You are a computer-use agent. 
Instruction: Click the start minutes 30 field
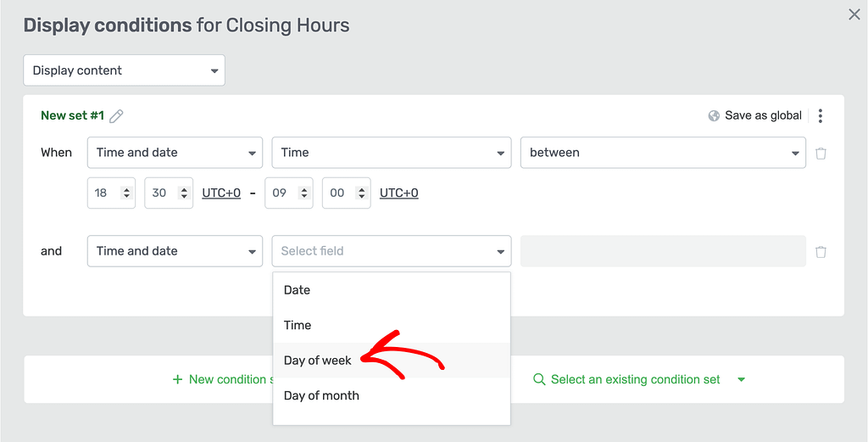[x=169, y=193]
